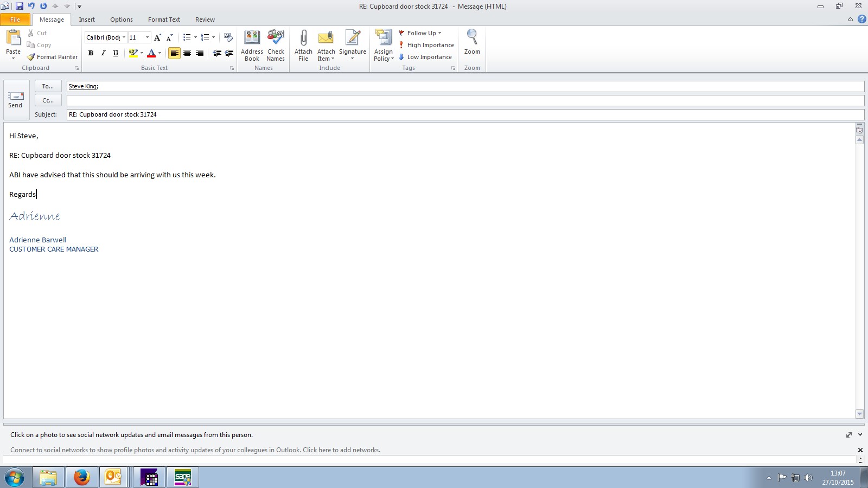The image size is (868, 488).
Task: Open the Clipboard dialog launcher
Action: 76,68
